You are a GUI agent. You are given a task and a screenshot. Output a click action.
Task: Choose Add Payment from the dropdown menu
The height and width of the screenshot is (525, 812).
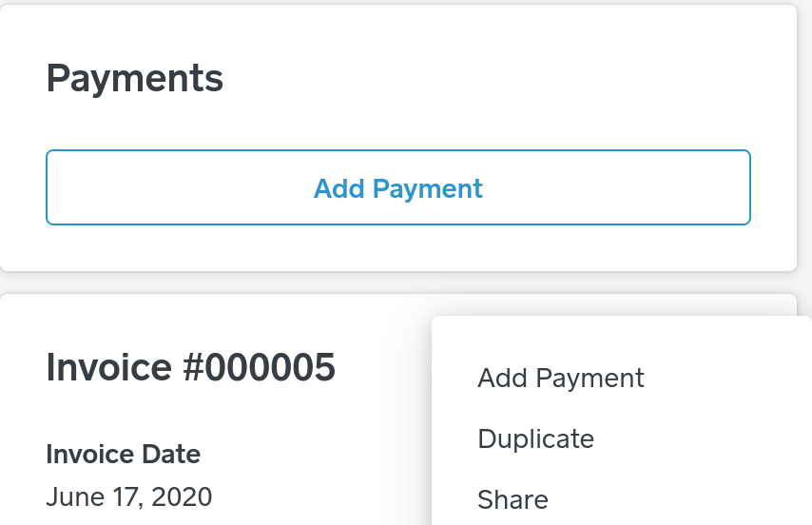pyautogui.click(x=561, y=378)
